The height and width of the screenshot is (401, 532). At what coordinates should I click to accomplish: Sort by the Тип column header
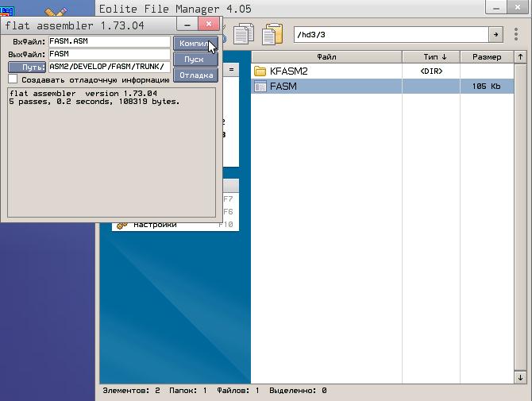[434, 57]
